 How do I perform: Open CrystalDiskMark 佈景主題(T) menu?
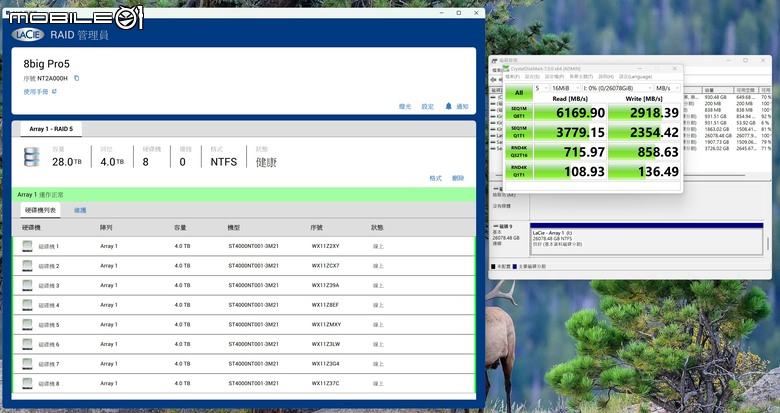(x=581, y=77)
